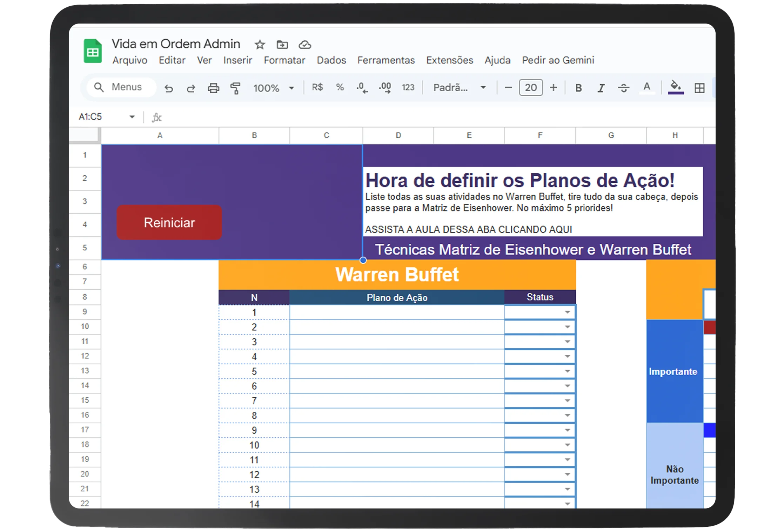784x532 pixels.
Task: Open the Padrã... font dropdown
Action: [x=459, y=88]
